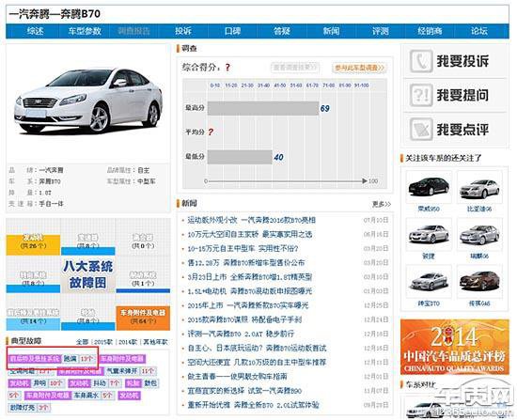The height and width of the screenshot is (420, 517).
Task: Open the 绅宝D70 car thumbnail
Action: coord(429,281)
